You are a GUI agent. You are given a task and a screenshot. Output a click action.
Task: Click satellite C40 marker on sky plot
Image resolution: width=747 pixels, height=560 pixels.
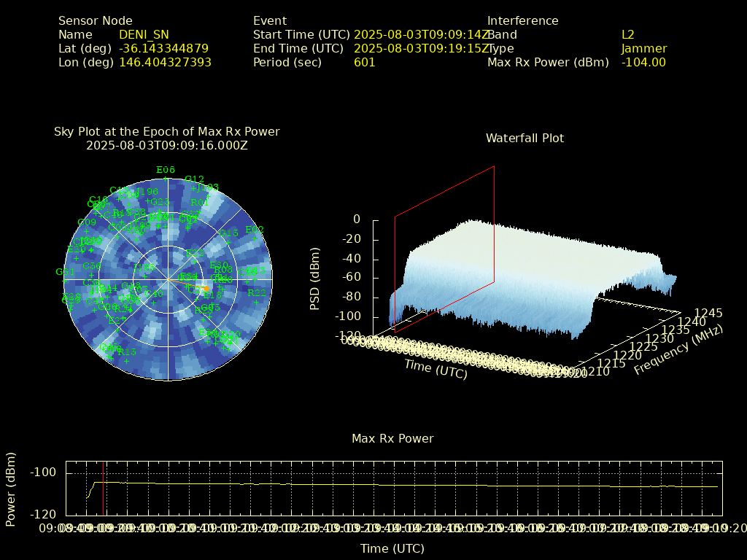(154, 301)
